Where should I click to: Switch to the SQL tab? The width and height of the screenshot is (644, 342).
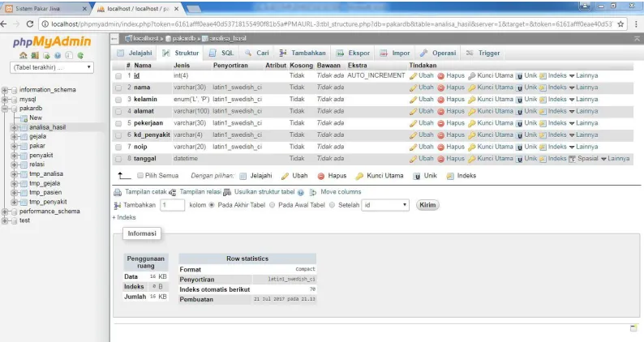coord(221,53)
